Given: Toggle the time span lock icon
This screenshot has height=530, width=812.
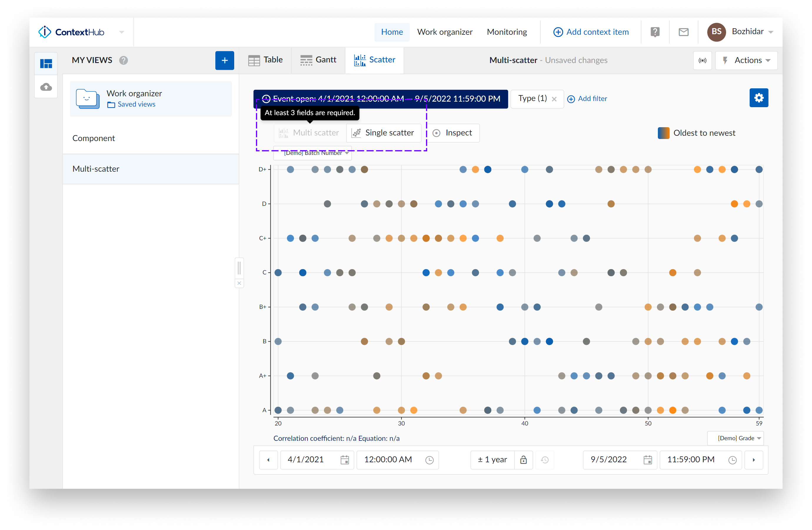Looking at the screenshot, I should (x=523, y=460).
